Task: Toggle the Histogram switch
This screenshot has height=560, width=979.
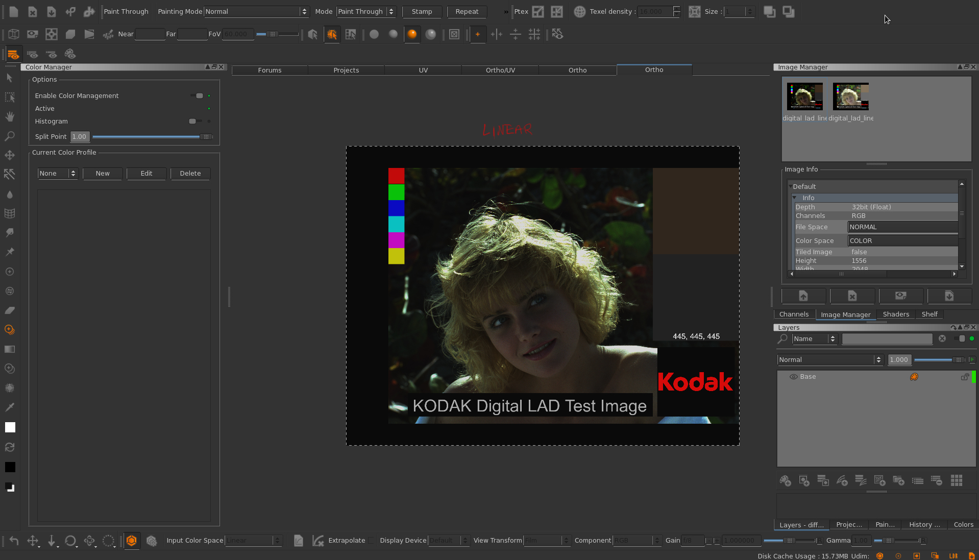Action: click(x=195, y=121)
